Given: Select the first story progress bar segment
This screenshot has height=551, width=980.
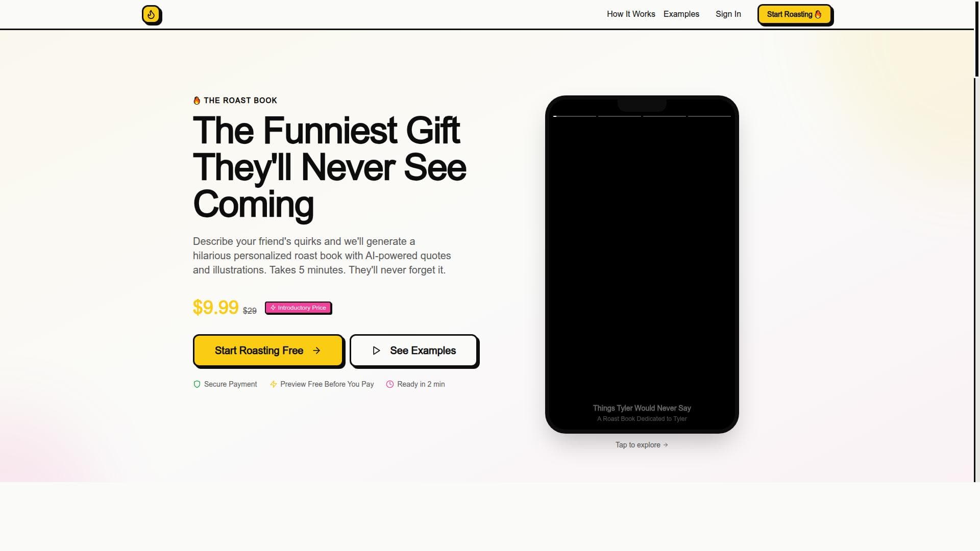Looking at the screenshot, I should tap(575, 116).
